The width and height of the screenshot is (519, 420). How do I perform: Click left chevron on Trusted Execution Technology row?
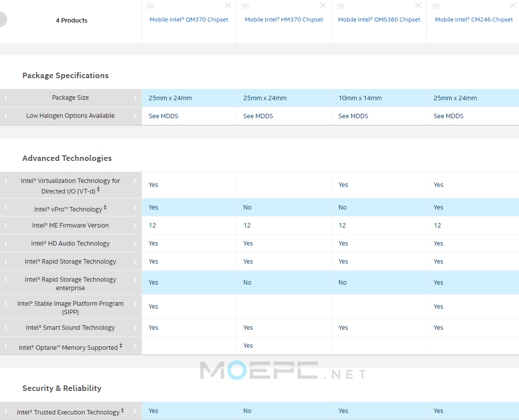point(6,411)
